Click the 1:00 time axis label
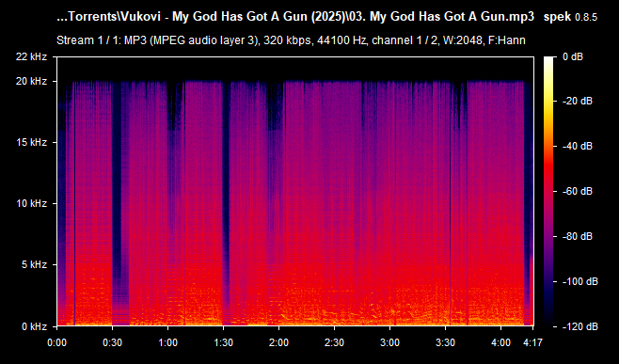Viewport: 619px width, 364px height. (x=167, y=342)
